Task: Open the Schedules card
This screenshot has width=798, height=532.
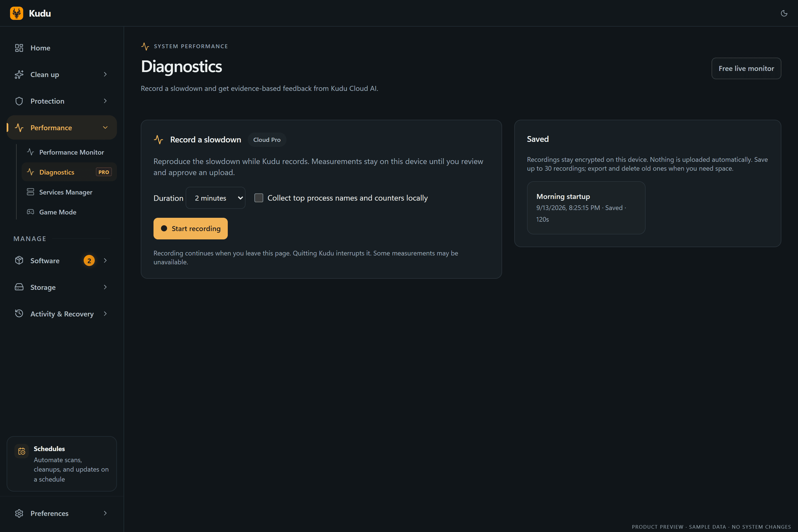Action: 62,464
